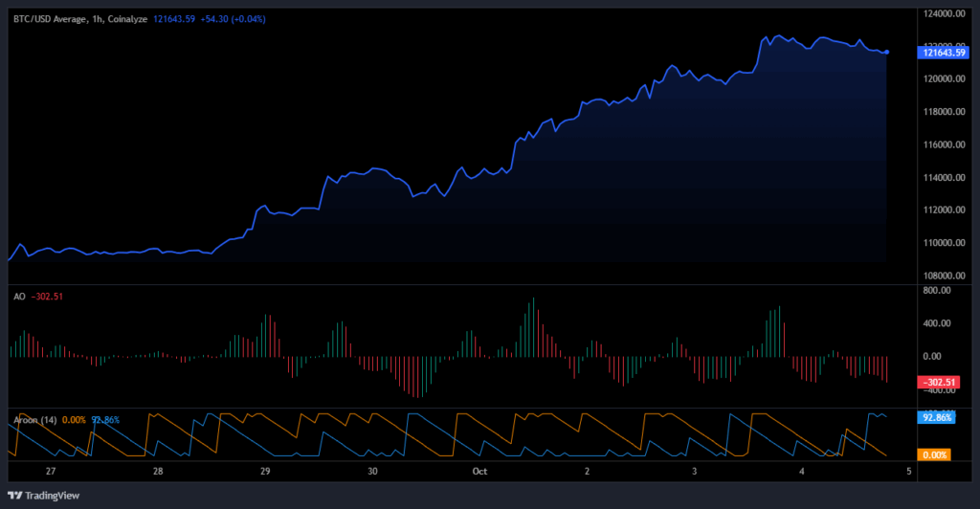Viewport: 980px width, 509px height.
Task: Click the orange 0.00% Aroon legend value
Action: pyautogui.click(x=73, y=419)
